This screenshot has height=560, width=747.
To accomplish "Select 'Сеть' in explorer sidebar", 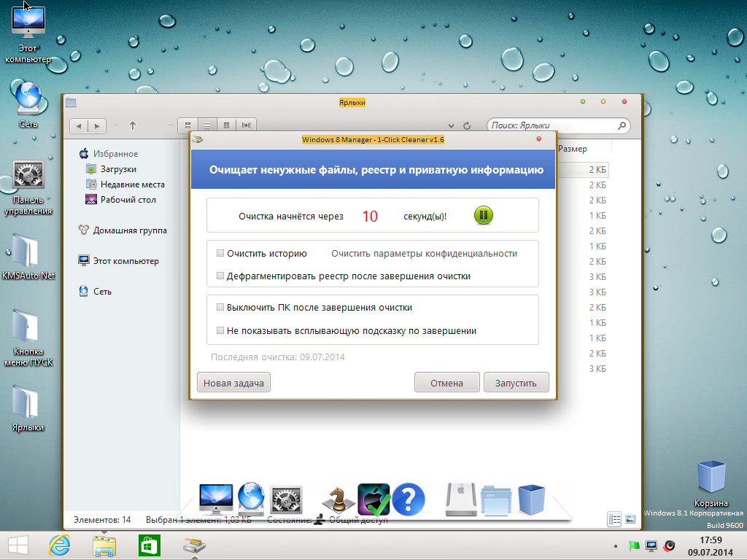I will click(96, 292).
